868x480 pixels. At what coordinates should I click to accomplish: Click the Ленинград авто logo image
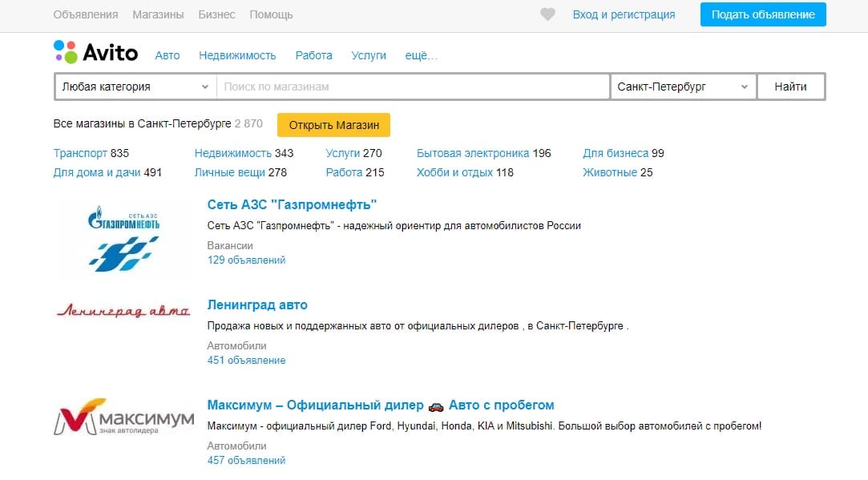[123, 311]
